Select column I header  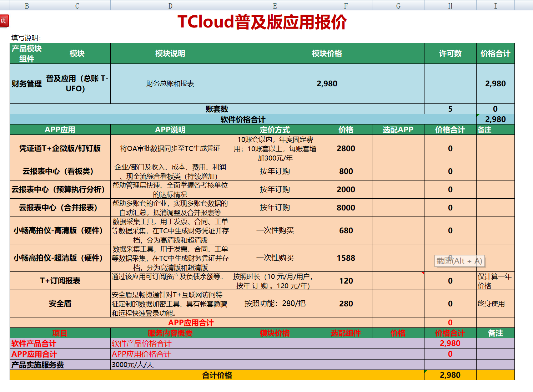click(x=496, y=5)
